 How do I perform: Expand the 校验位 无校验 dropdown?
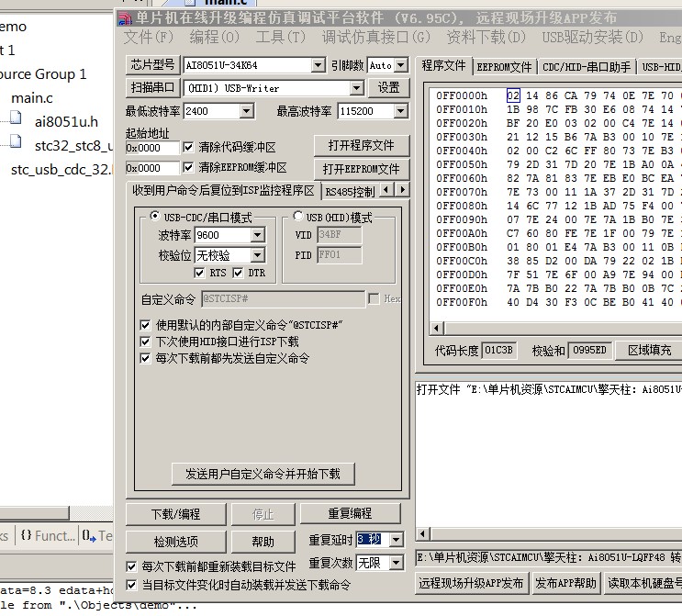pyautogui.click(x=258, y=255)
